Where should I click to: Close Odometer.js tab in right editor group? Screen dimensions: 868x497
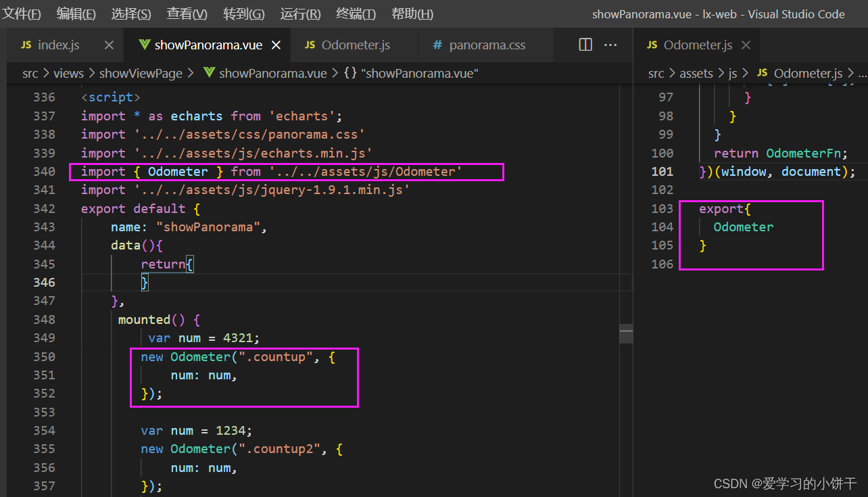coord(746,45)
